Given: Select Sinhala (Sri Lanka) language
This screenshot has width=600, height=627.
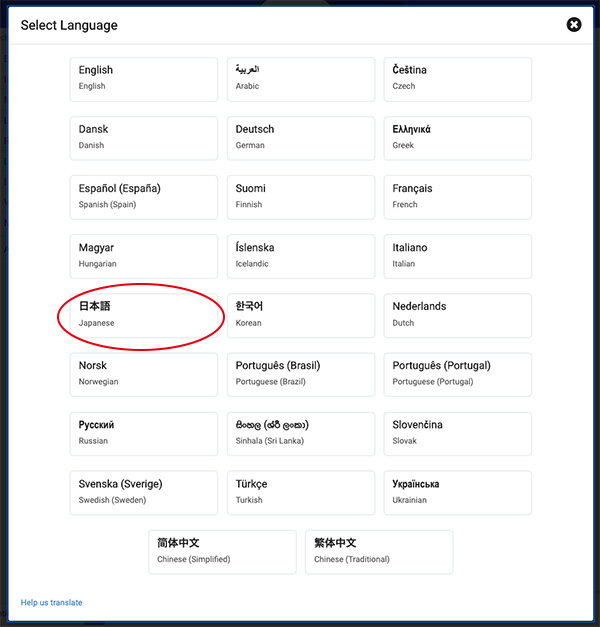Looking at the screenshot, I should pyautogui.click(x=301, y=433).
